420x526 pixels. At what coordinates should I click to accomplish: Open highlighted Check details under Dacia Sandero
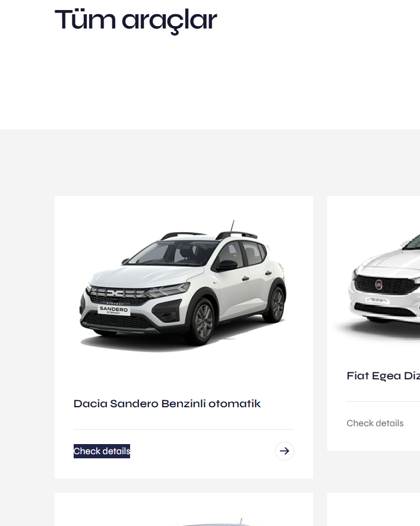click(102, 451)
